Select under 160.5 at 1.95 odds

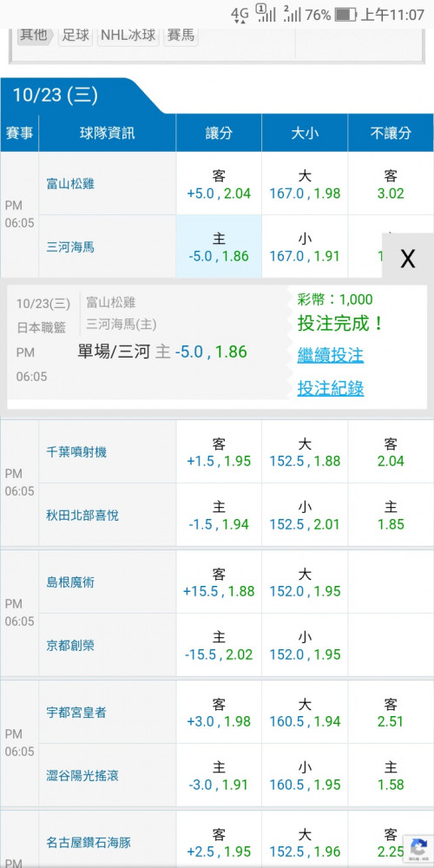coord(305,775)
